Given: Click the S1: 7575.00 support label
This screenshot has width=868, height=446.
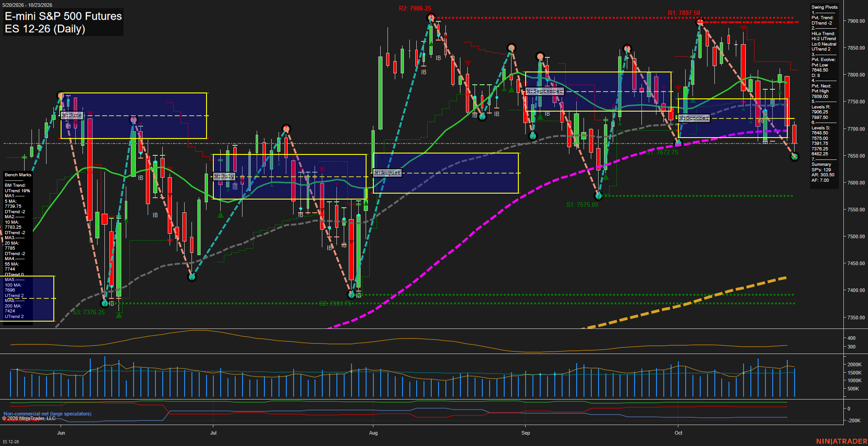Looking at the screenshot, I should 582,205.
